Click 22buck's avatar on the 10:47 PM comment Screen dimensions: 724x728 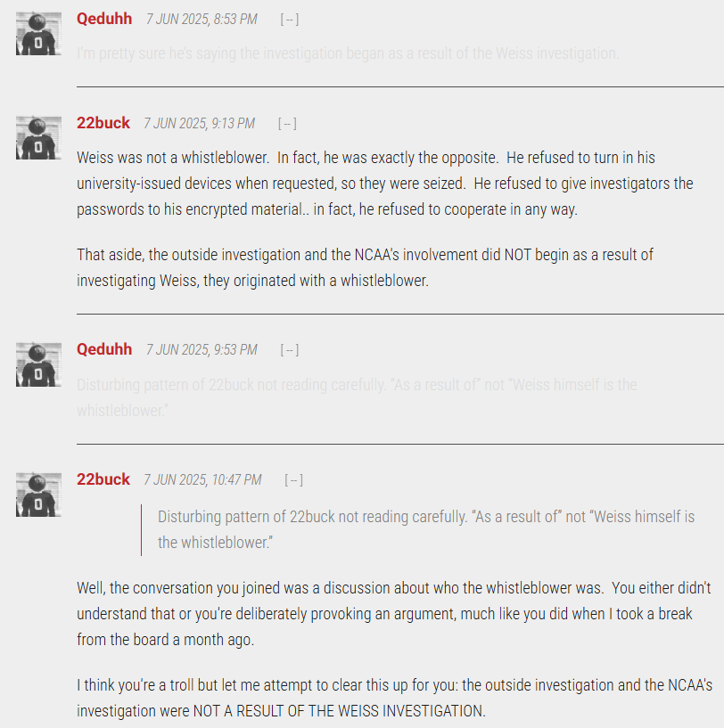tap(38, 495)
